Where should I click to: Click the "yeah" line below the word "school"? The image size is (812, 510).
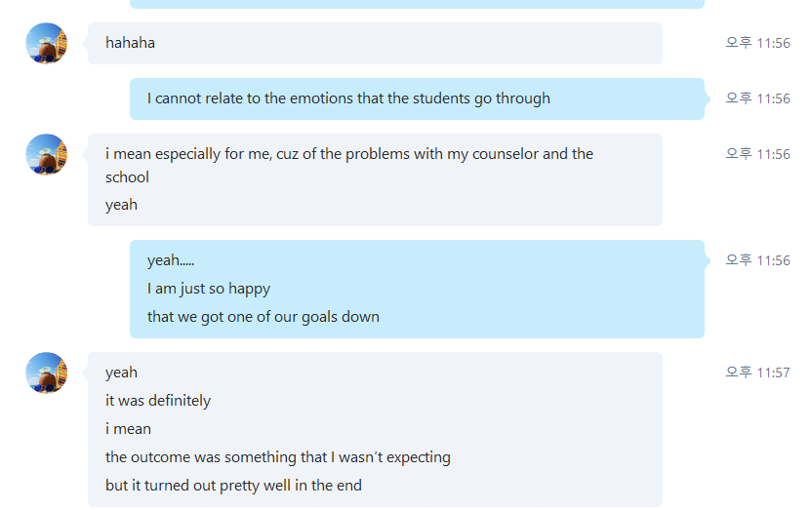121,205
